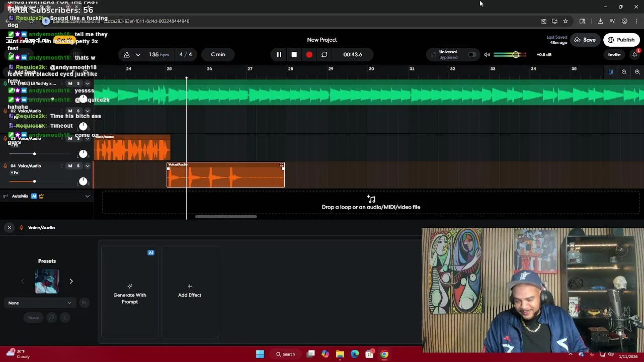The width and height of the screenshot is (644, 362).
Task: Add a new effect with Add Effect
Action: click(x=190, y=292)
